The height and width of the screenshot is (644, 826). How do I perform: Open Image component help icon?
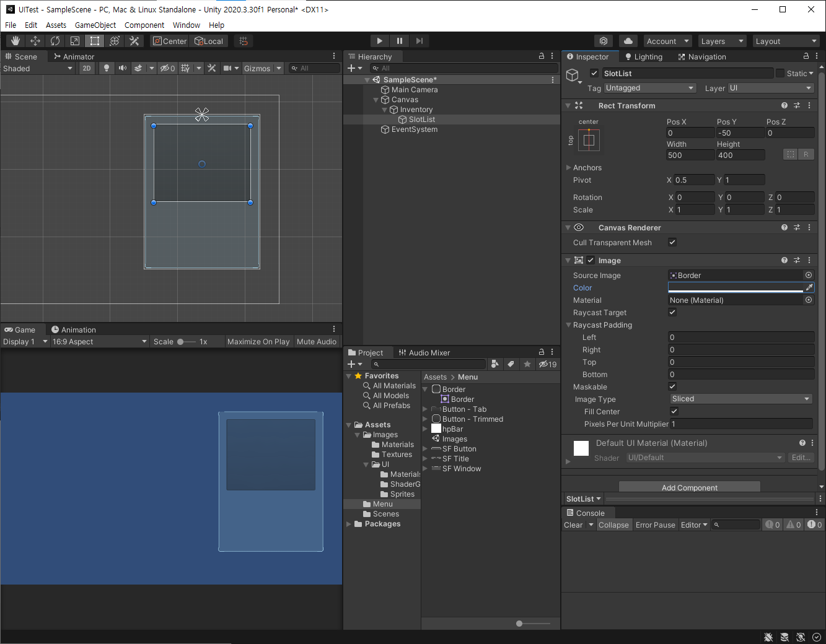click(x=784, y=260)
